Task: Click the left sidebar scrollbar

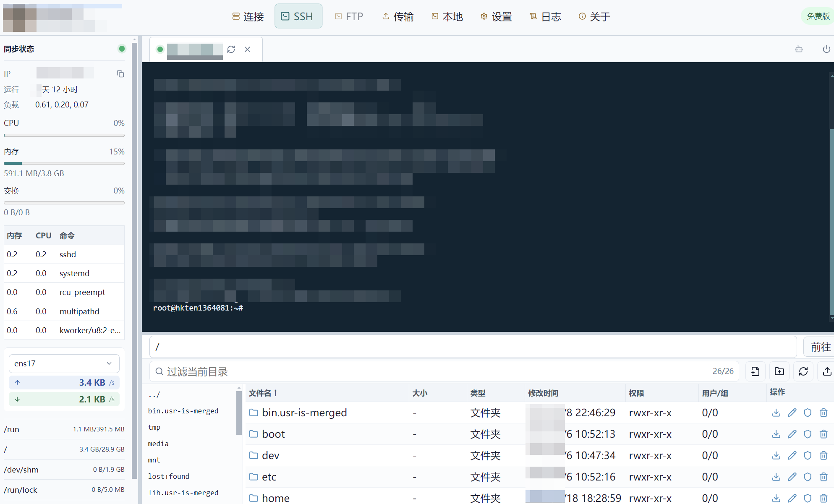Action: click(x=134, y=260)
